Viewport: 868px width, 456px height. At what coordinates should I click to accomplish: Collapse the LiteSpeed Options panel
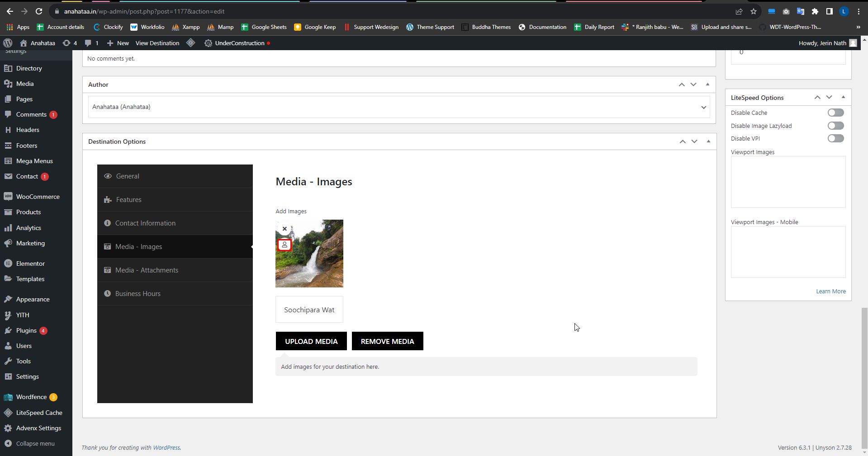(x=843, y=97)
